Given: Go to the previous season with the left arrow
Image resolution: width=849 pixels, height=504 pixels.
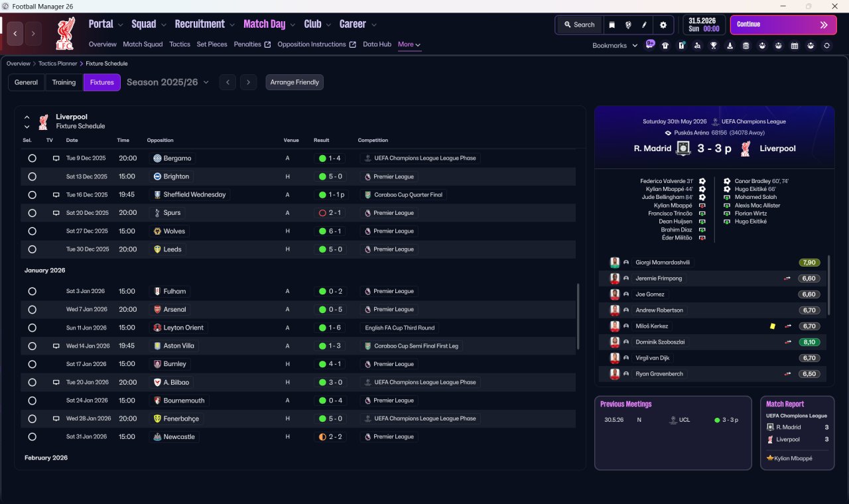Looking at the screenshot, I should click(x=228, y=82).
